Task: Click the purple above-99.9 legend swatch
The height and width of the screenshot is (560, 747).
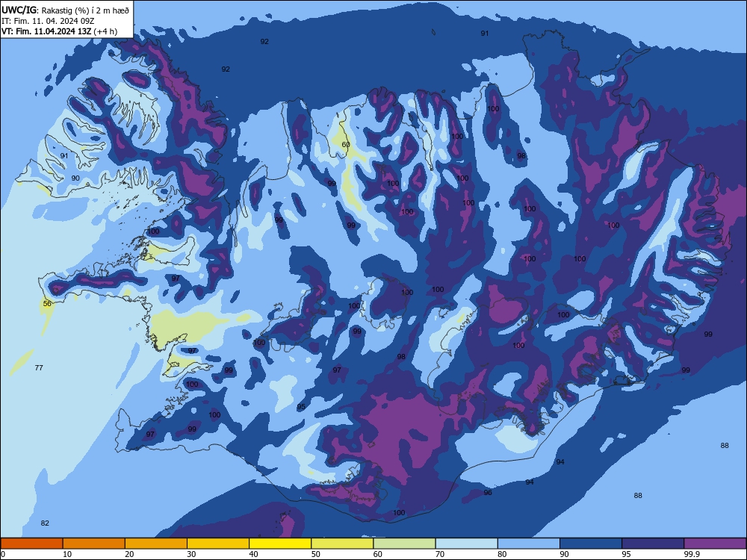Action: tap(715, 544)
